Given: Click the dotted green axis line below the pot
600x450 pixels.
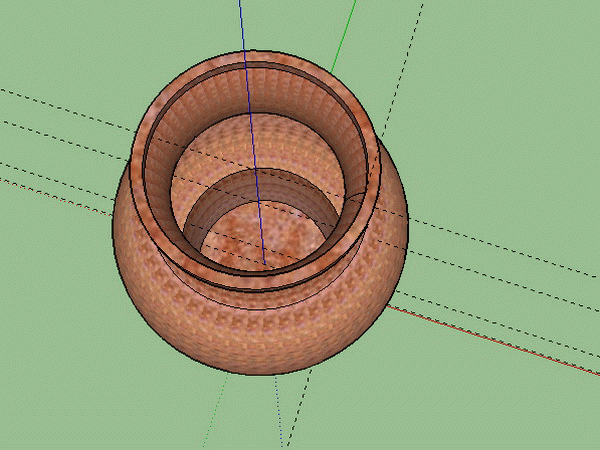Looking at the screenshot, I should click(215, 411).
